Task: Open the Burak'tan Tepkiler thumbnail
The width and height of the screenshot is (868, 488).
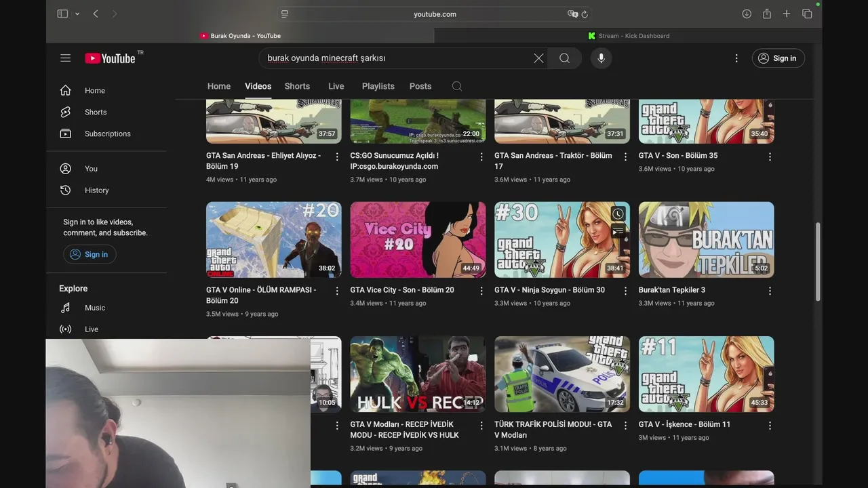Action: 706,240
